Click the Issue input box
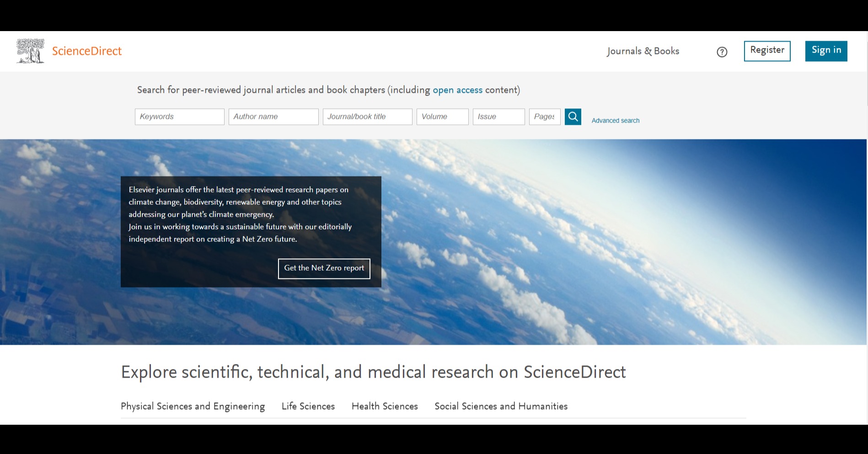The width and height of the screenshot is (868, 454). [498, 117]
